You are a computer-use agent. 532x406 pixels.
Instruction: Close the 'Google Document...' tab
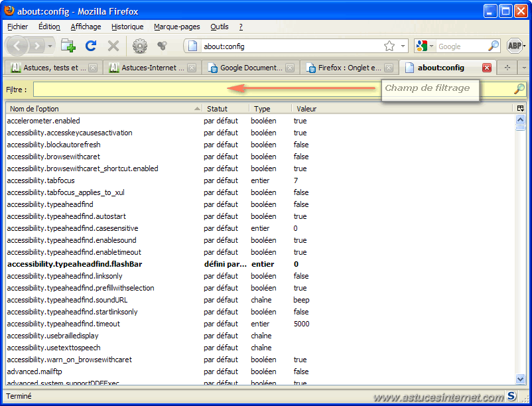(x=290, y=68)
